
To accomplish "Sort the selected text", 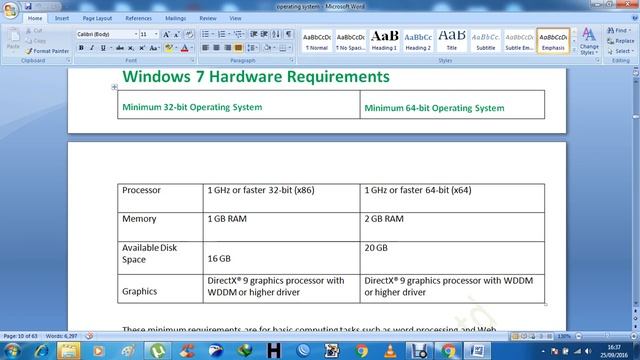I will point(276,34).
